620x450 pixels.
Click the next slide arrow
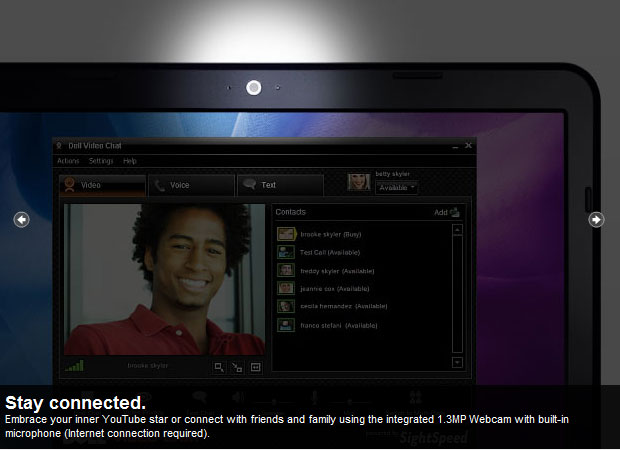(x=596, y=220)
